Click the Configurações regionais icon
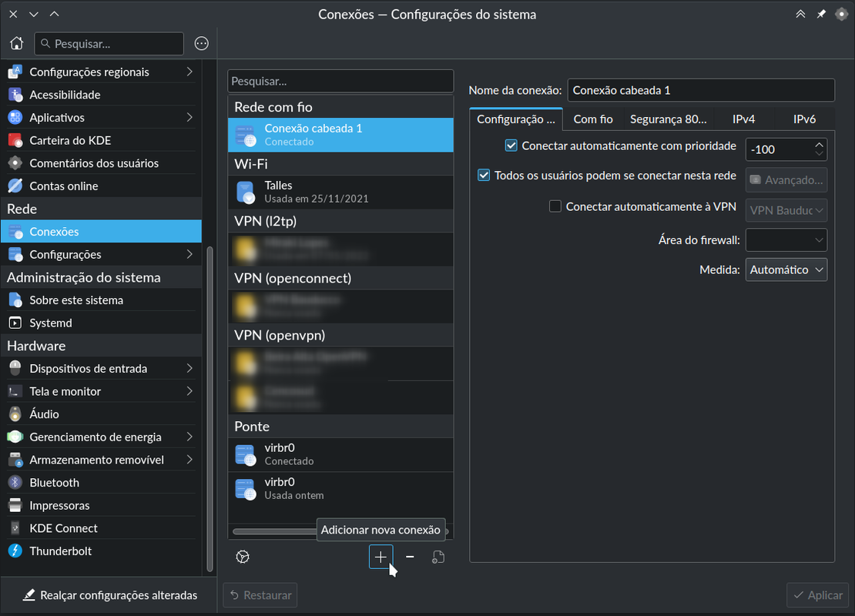 [15, 72]
